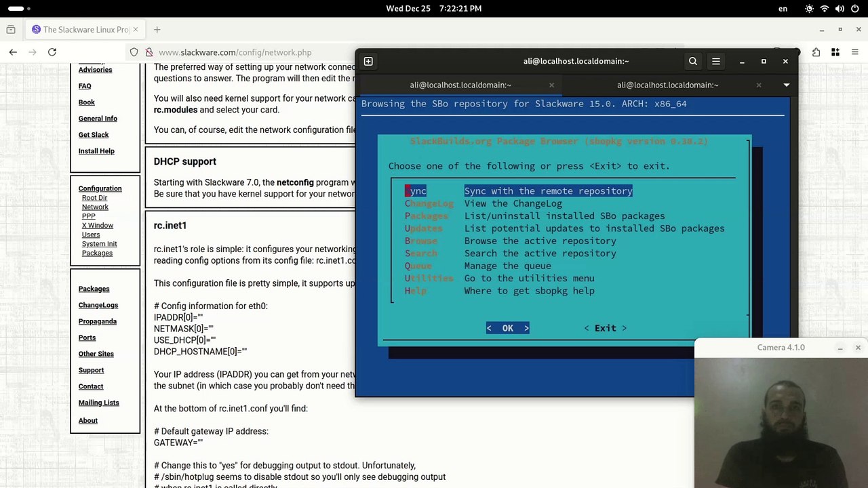Image resolution: width=868 pixels, height=488 pixels.
Task: Close the terminal window
Action: [x=785, y=62]
